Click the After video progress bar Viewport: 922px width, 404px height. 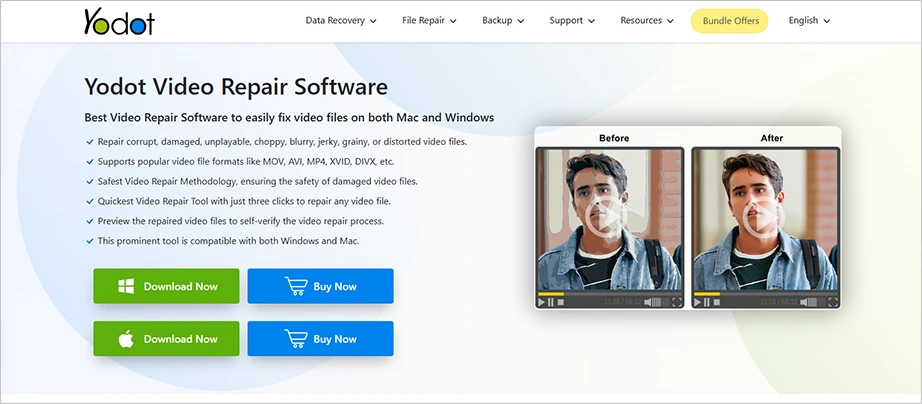pos(766,294)
